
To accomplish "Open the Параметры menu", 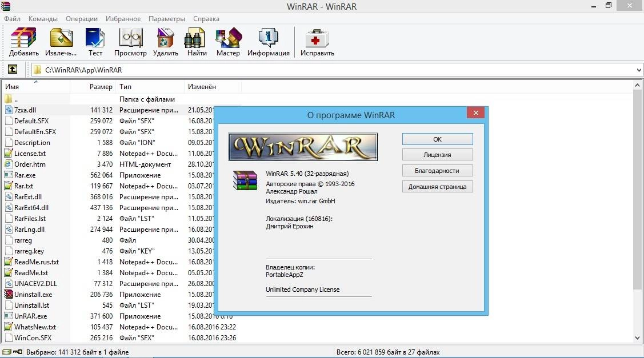I will [x=167, y=19].
